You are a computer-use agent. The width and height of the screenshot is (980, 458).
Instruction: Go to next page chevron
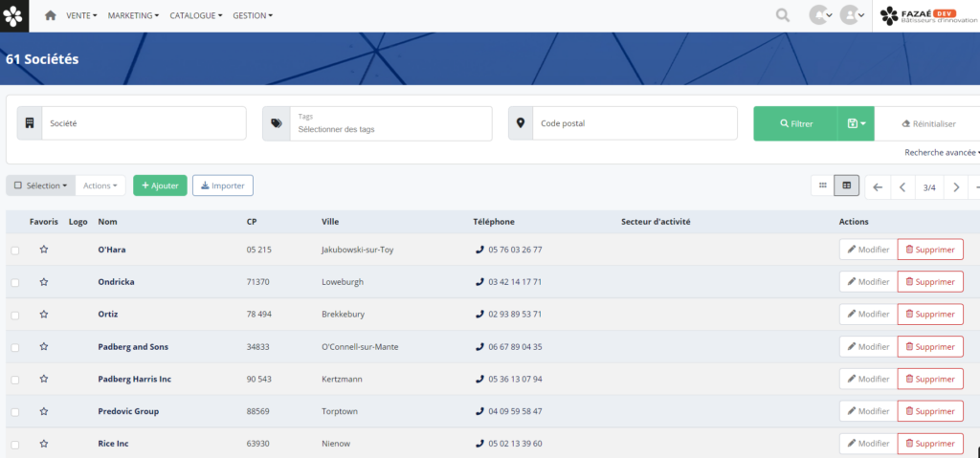coord(956,187)
